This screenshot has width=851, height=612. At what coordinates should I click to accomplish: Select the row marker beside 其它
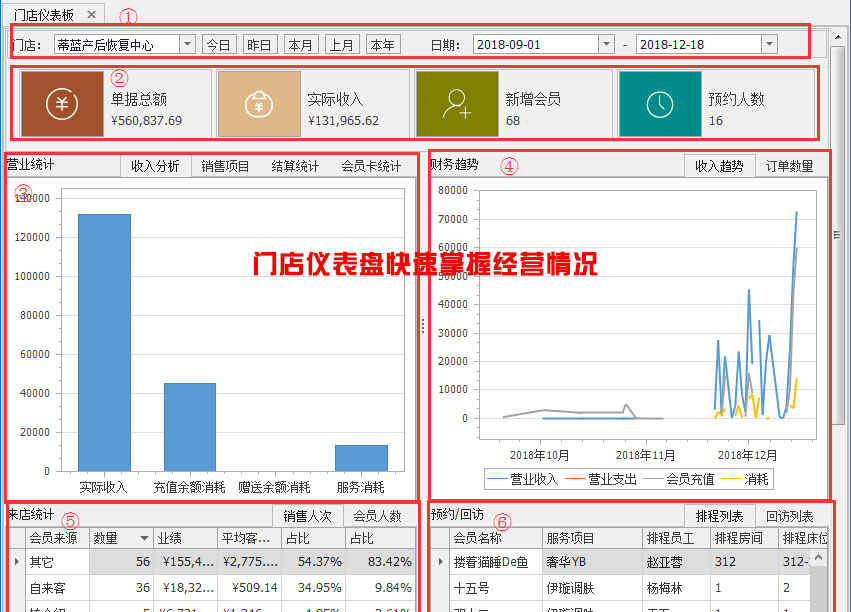[x=14, y=562]
